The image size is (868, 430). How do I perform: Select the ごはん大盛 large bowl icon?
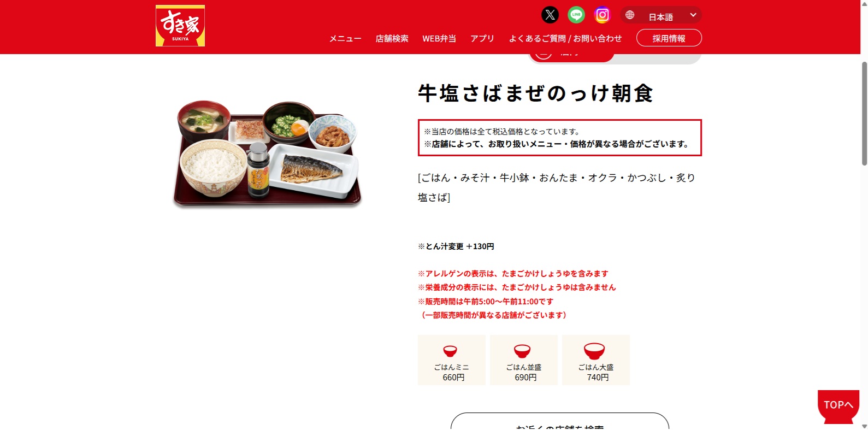point(594,351)
